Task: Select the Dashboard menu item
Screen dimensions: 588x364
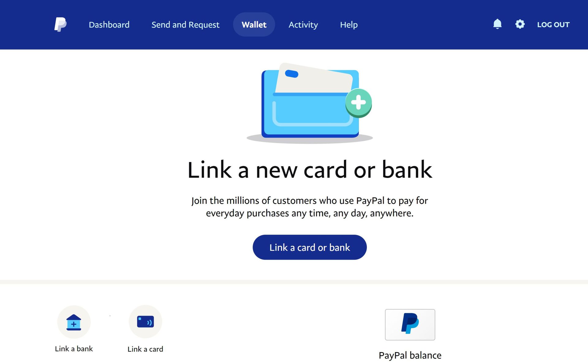Action: point(109,24)
